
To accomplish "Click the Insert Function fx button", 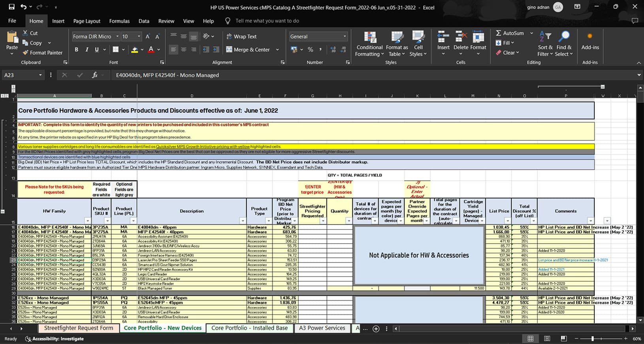I will click(94, 75).
